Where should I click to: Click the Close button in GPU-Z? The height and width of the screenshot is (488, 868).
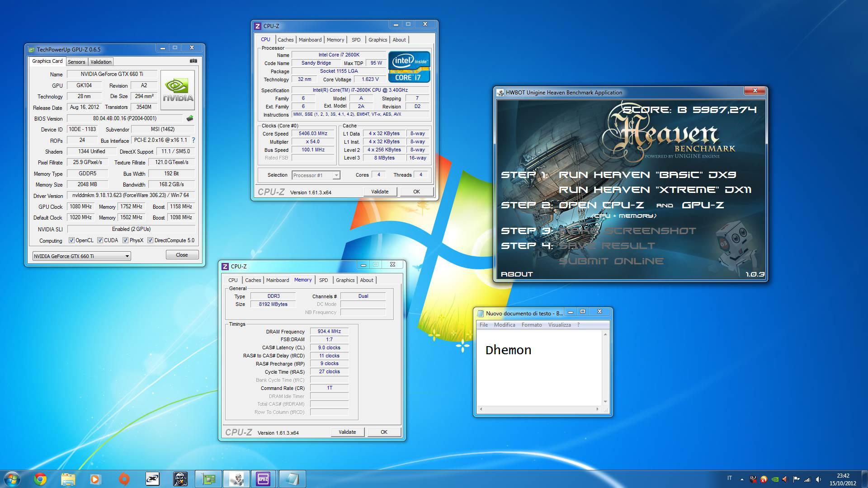[x=182, y=255]
